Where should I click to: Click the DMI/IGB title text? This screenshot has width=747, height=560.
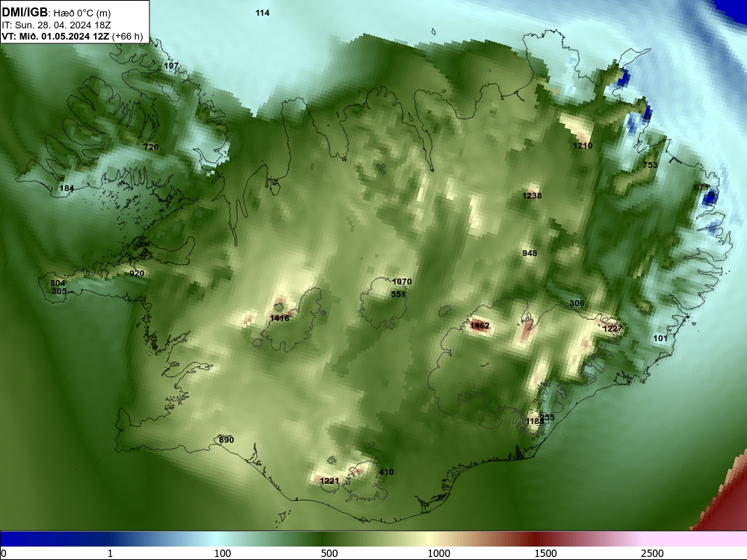25,13
